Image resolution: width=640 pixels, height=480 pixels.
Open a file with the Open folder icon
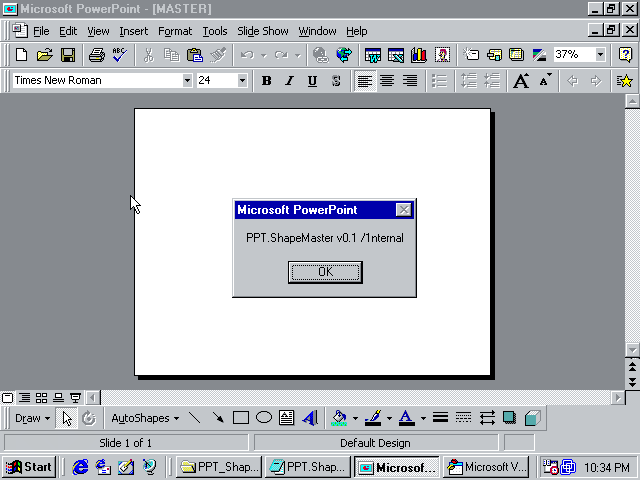pyautogui.click(x=44, y=55)
